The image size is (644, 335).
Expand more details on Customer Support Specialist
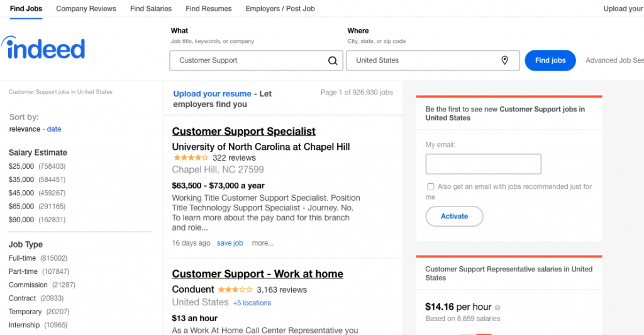point(263,243)
